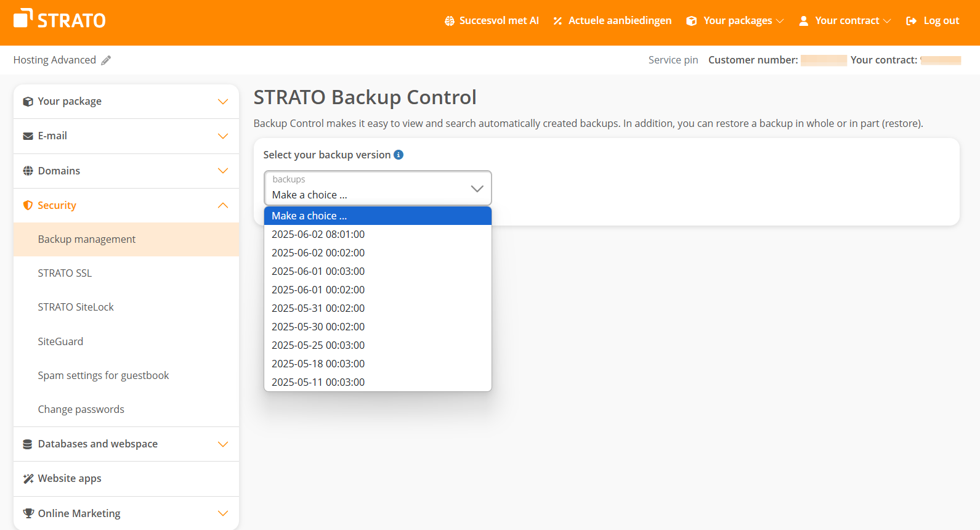Expand Databases and webspace chevron

[223, 444]
